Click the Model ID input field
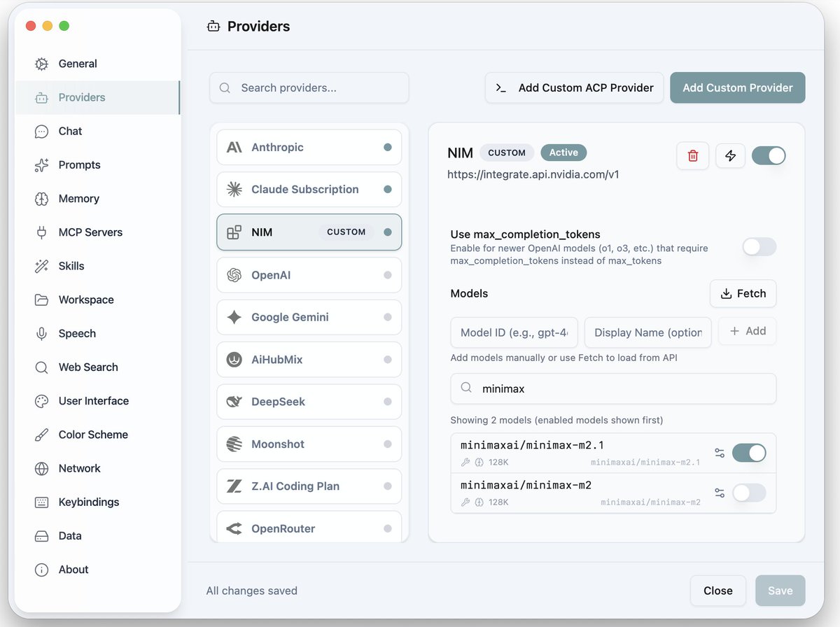This screenshot has height=627, width=840. pos(514,332)
